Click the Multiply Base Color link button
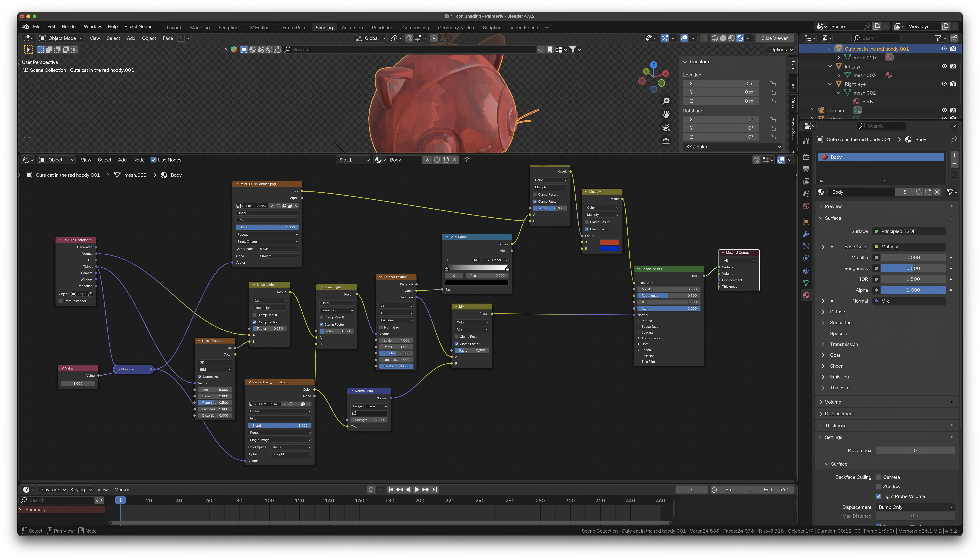Screen dimensions: 980x559 point(909,247)
